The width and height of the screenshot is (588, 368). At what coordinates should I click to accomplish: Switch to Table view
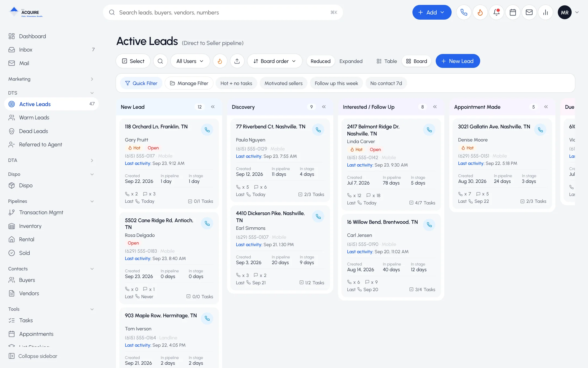coord(387,61)
